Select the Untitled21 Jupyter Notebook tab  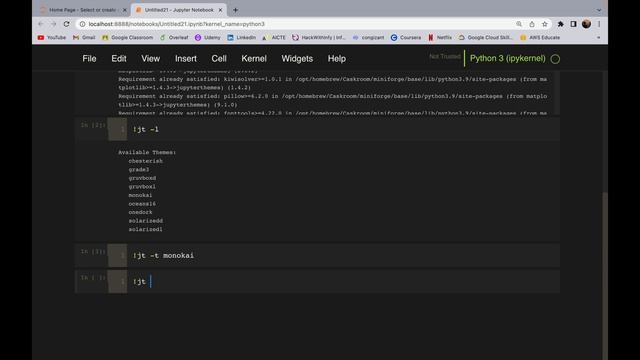(178, 10)
